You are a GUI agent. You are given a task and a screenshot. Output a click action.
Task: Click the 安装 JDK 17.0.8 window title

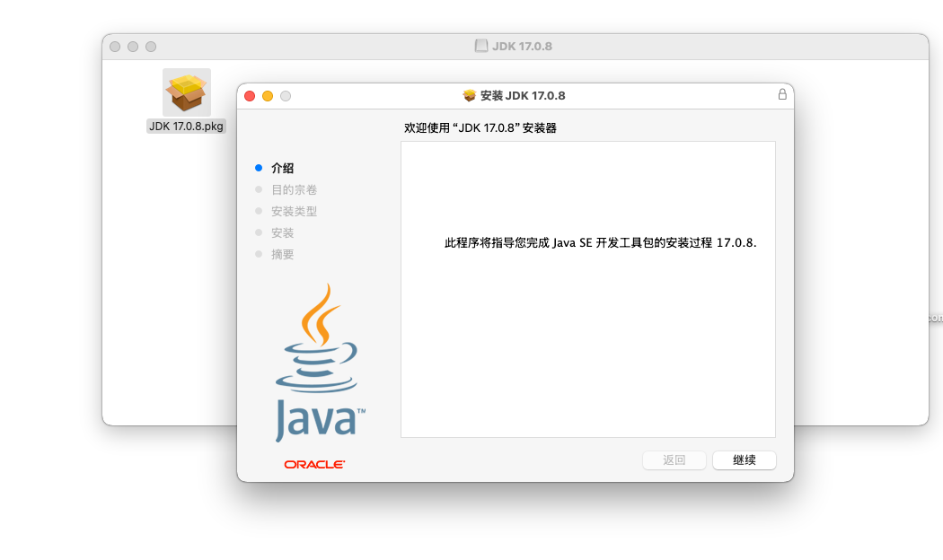click(523, 95)
